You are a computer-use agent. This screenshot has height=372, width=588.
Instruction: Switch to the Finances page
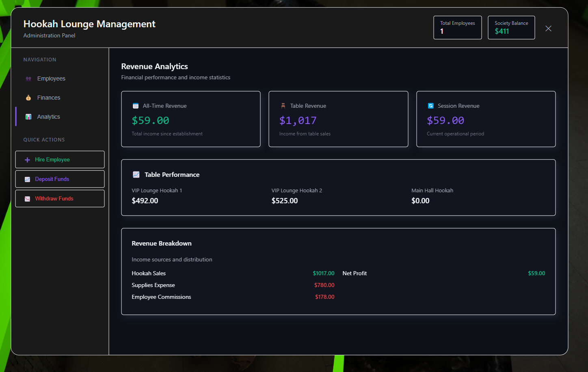click(x=49, y=98)
